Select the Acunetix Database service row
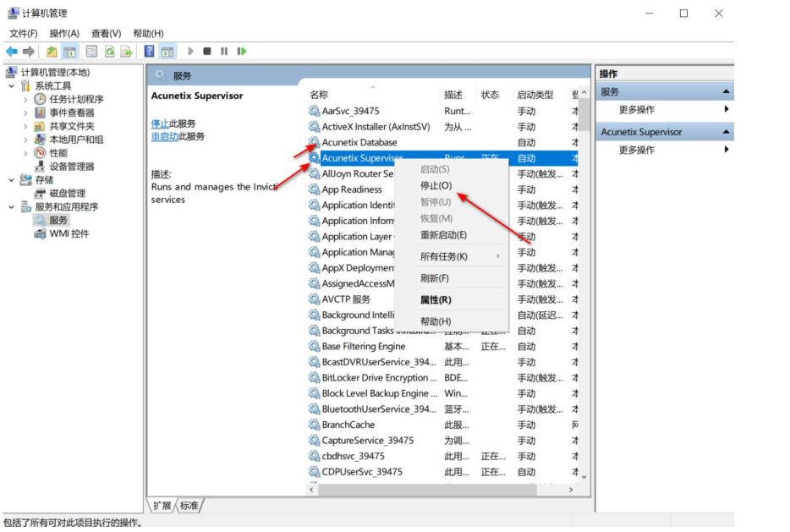The width and height of the screenshot is (790, 532). [x=442, y=143]
